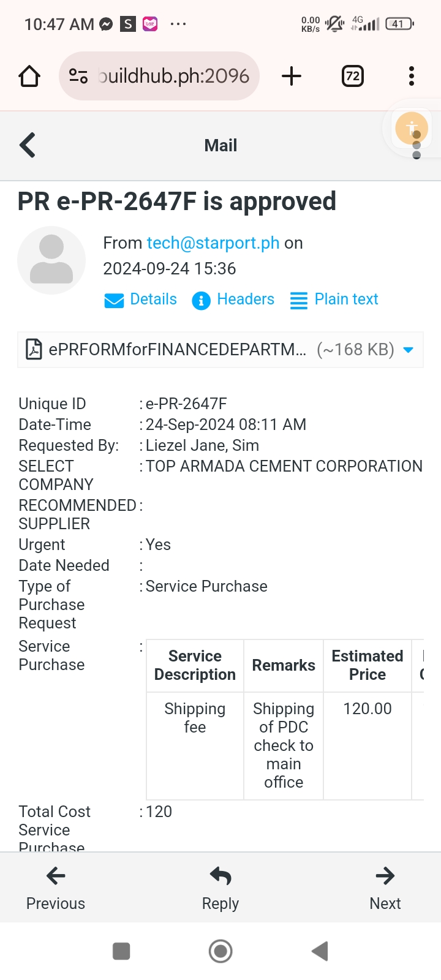
Task: Open the browser three-dot menu
Action: (412, 77)
